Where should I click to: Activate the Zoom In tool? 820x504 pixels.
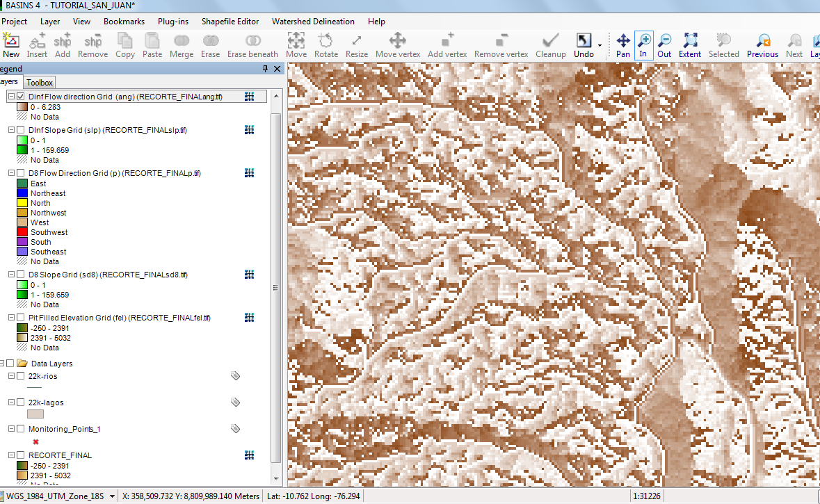[x=644, y=45]
